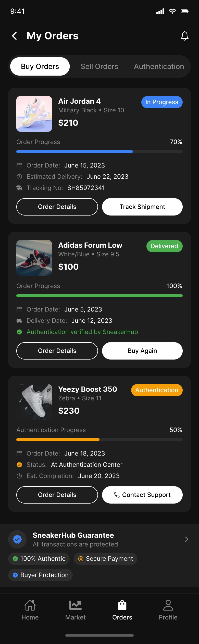Open Order Details for Air Jordan 4
The image size is (199, 644).
point(57,207)
